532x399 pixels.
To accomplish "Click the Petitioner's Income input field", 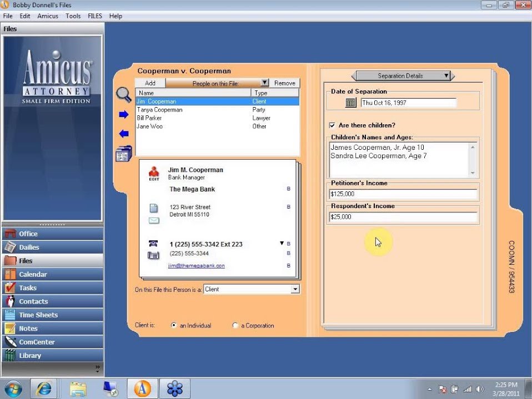I will (x=403, y=194).
